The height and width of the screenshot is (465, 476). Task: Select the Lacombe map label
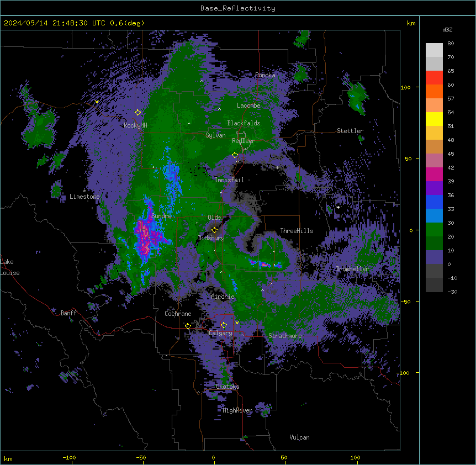pyautogui.click(x=248, y=105)
